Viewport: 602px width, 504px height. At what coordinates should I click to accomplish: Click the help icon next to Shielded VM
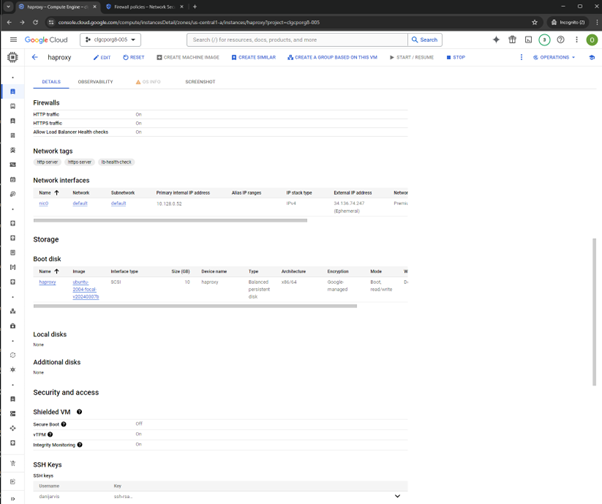coord(79,412)
